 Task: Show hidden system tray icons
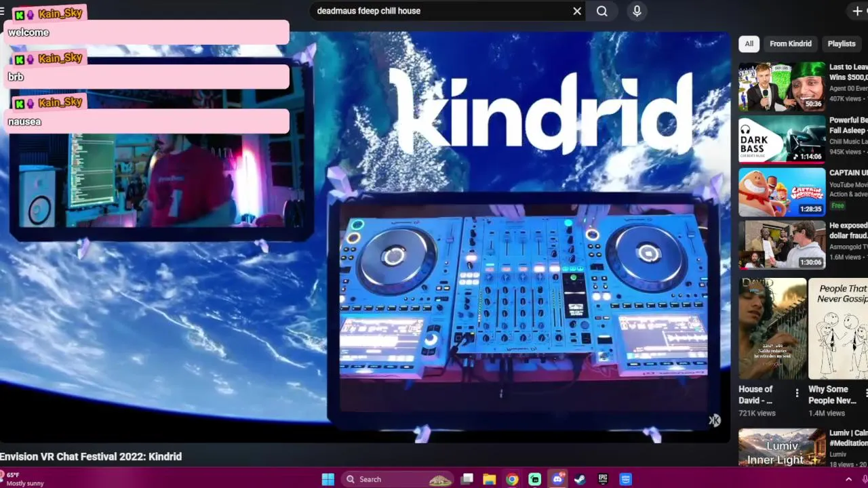(848, 479)
